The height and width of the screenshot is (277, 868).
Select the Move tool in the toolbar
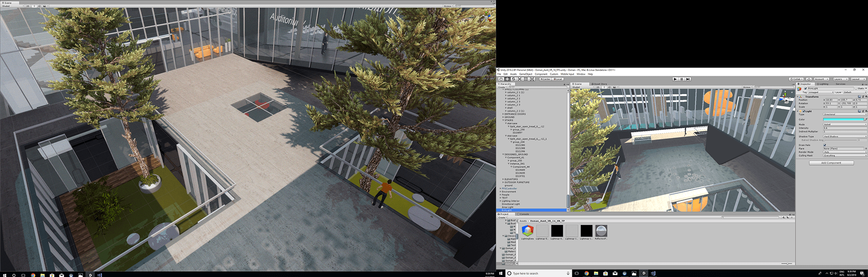(507, 79)
